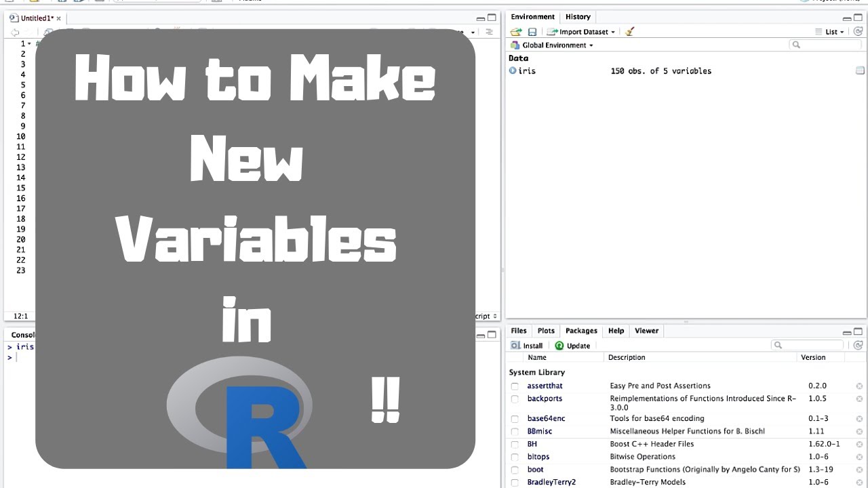Open the Global Environment dropdown

552,45
